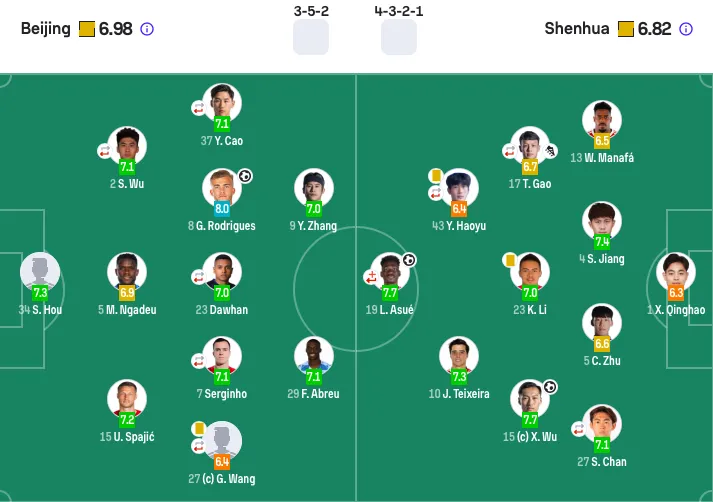Image resolution: width=713 pixels, height=502 pixels.
Task: Open the Beijing team link
Action: coord(46,29)
